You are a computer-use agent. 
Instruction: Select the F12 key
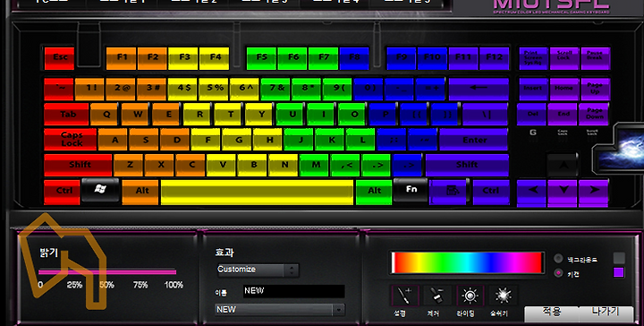tap(494, 58)
